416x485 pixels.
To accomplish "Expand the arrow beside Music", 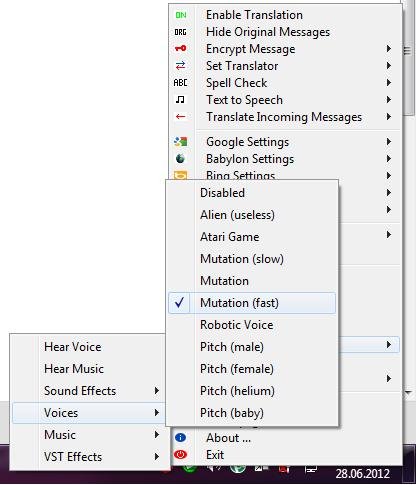I will point(157,434).
